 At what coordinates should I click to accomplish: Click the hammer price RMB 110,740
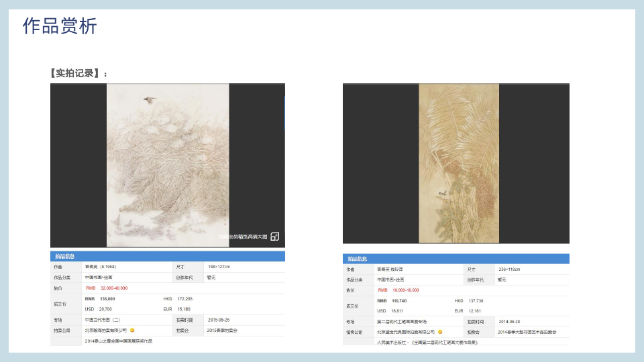pyautogui.click(x=392, y=301)
